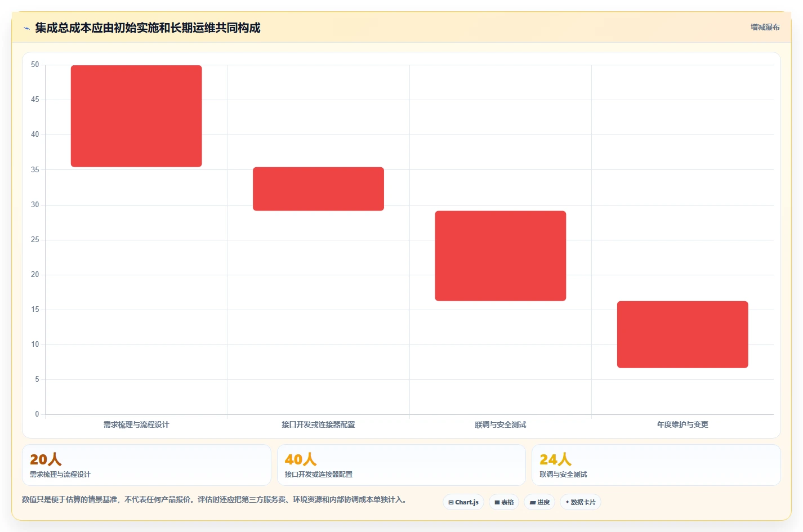
Task: Click the red bar for 接口开发或连接器配置
Action: tap(318, 189)
